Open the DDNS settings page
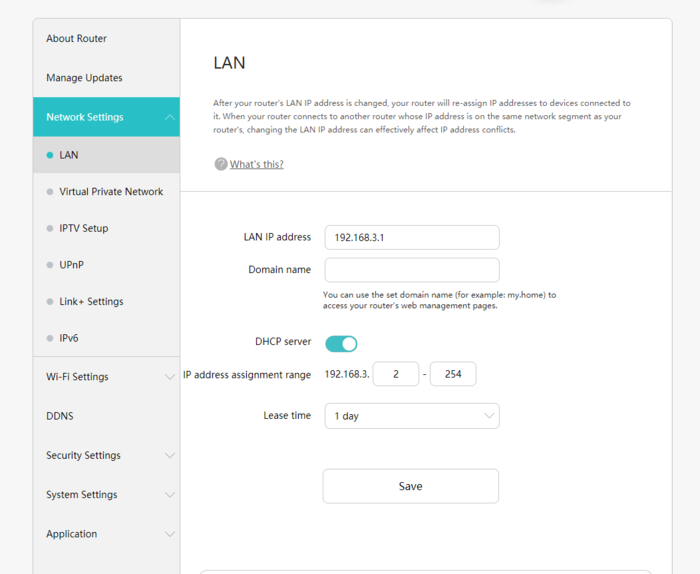Image resolution: width=700 pixels, height=574 pixels. pyautogui.click(x=60, y=416)
